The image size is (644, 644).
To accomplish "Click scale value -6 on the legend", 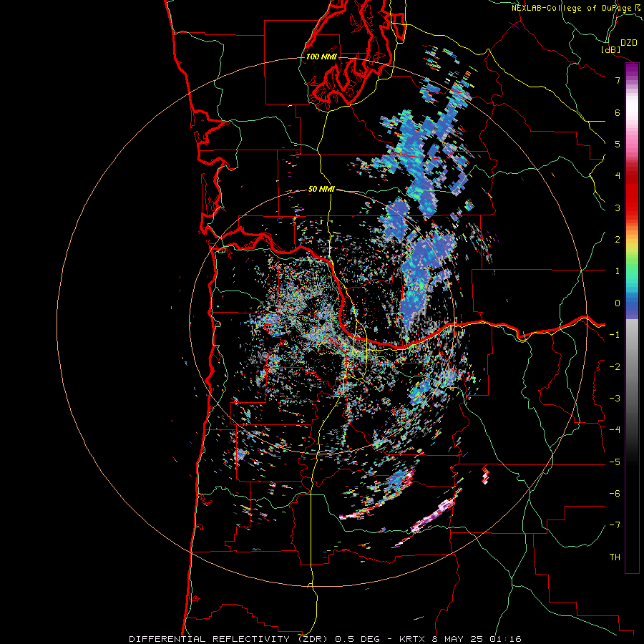I will 615,494.
